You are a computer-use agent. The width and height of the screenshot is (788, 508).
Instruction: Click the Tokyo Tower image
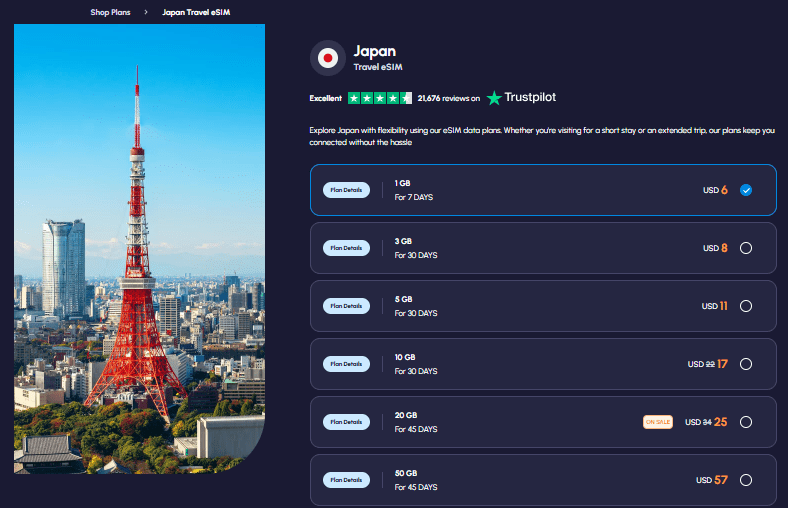(139, 248)
